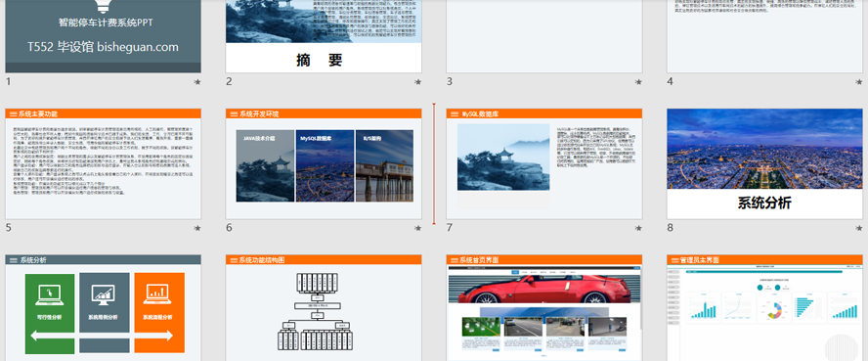Select the 系统功能结构图 slide

click(324, 308)
